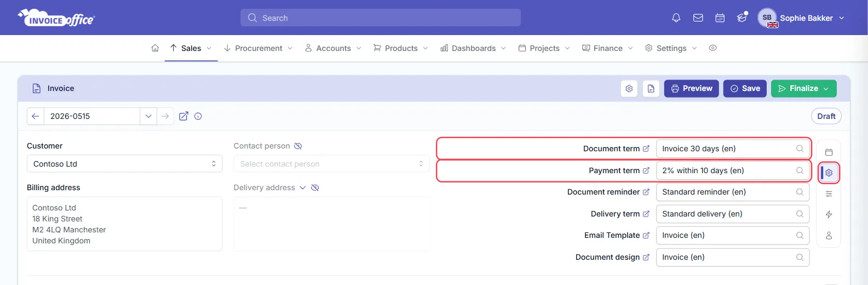Click the Save button
868x285 pixels.
[x=745, y=88]
